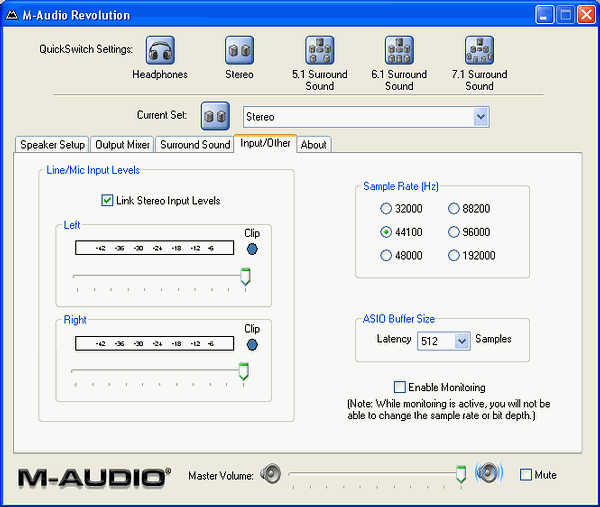This screenshot has height=507, width=600.
Task: Switch to the Speaker Setup tab
Action: click(52, 145)
